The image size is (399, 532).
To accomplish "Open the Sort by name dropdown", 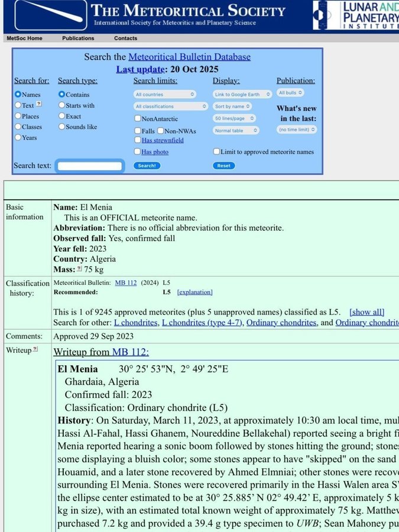I will click(x=232, y=106).
